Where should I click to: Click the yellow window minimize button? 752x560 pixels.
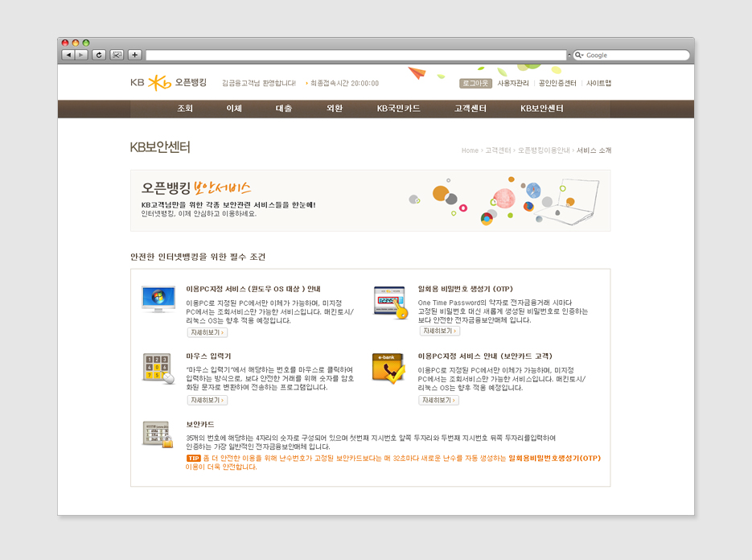[76, 43]
